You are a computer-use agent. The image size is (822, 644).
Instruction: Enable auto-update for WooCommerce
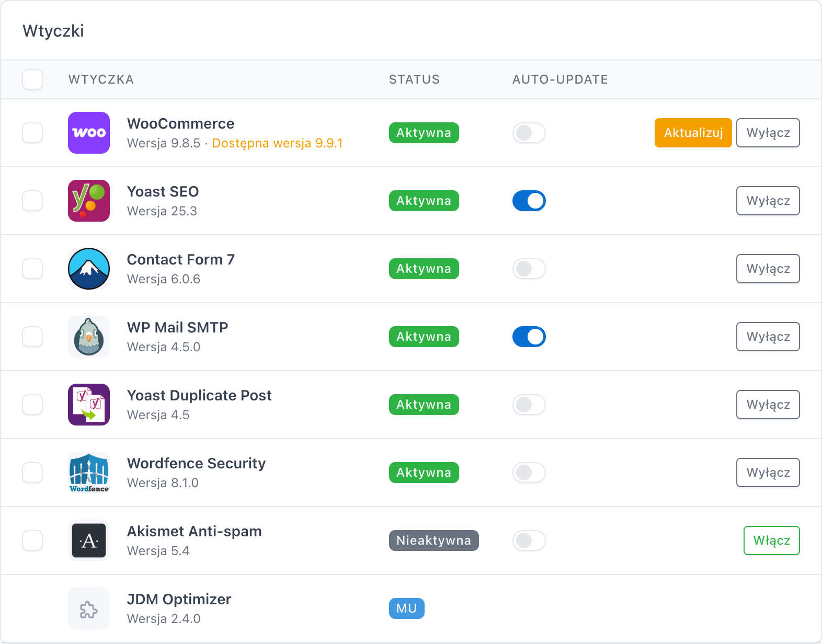tap(529, 133)
